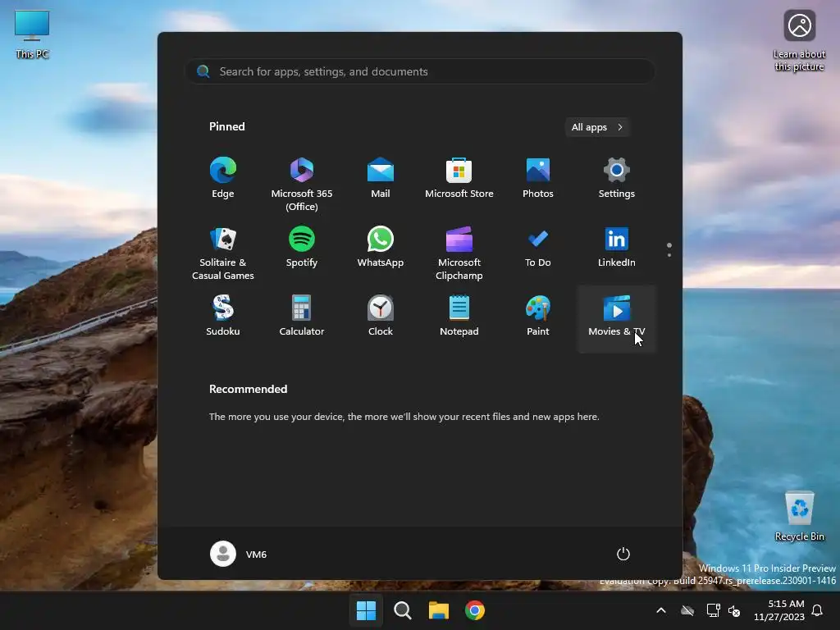
Task: Open the notifications bell icon
Action: (818, 610)
